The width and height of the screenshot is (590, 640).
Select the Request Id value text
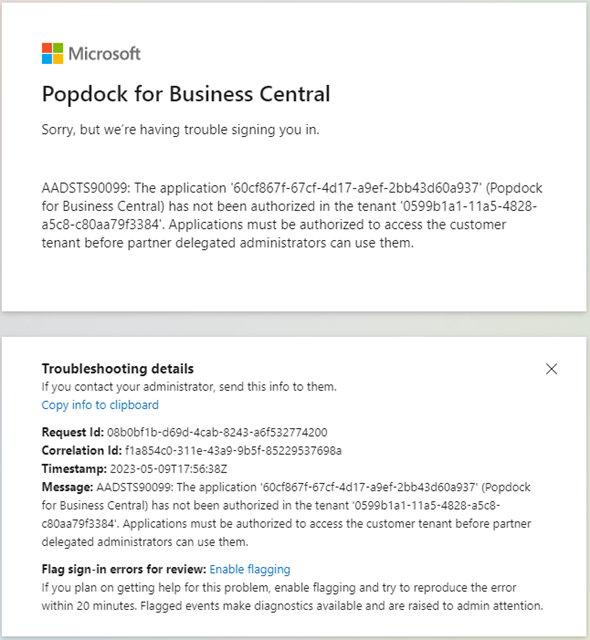pyautogui.click(x=217, y=432)
